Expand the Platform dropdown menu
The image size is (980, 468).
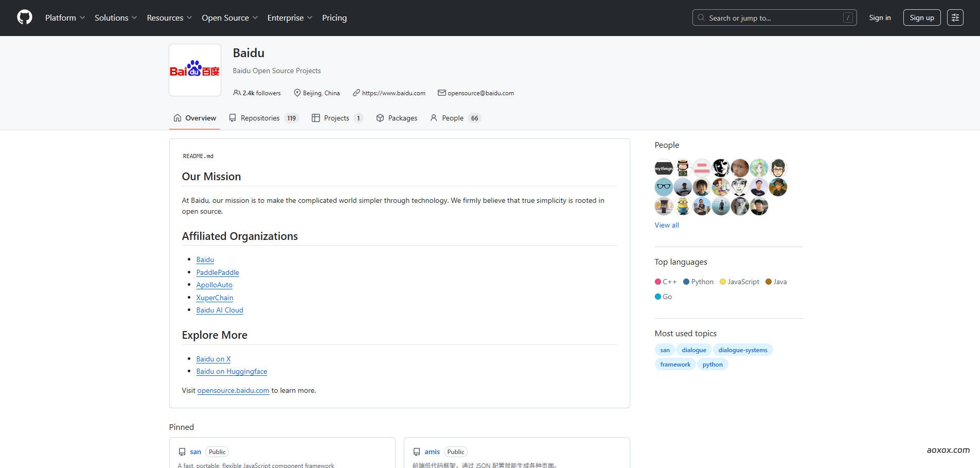coord(65,18)
